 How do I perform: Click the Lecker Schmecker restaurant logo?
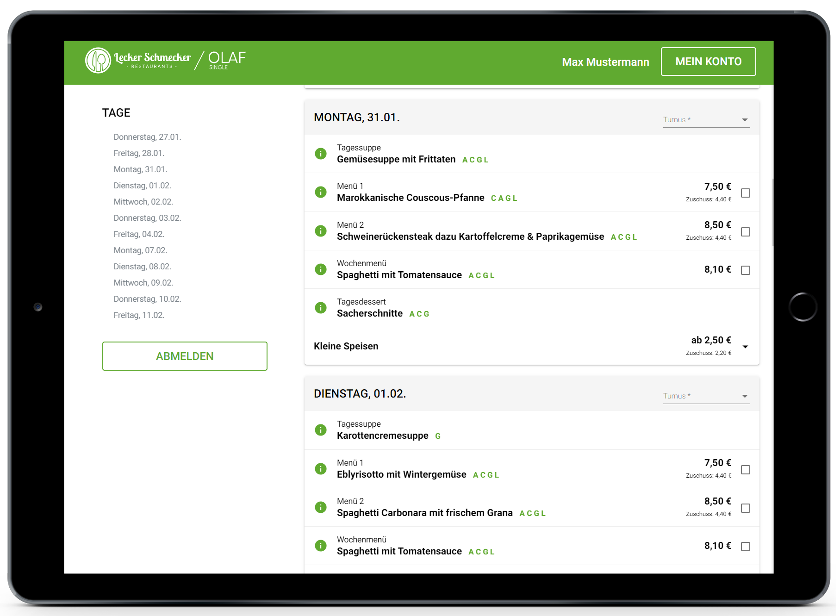pos(138,61)
